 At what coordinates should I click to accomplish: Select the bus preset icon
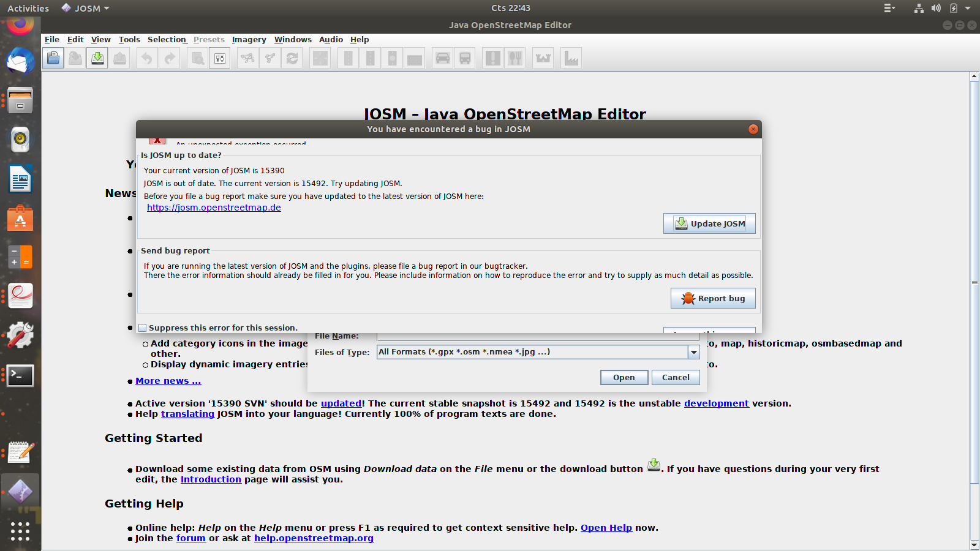(x=465, y=58)
